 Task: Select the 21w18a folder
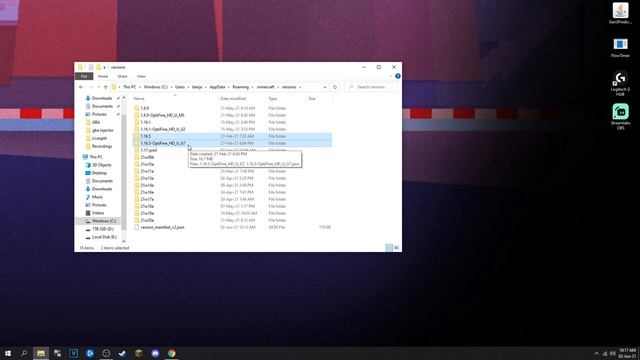[x=147, y=206]
